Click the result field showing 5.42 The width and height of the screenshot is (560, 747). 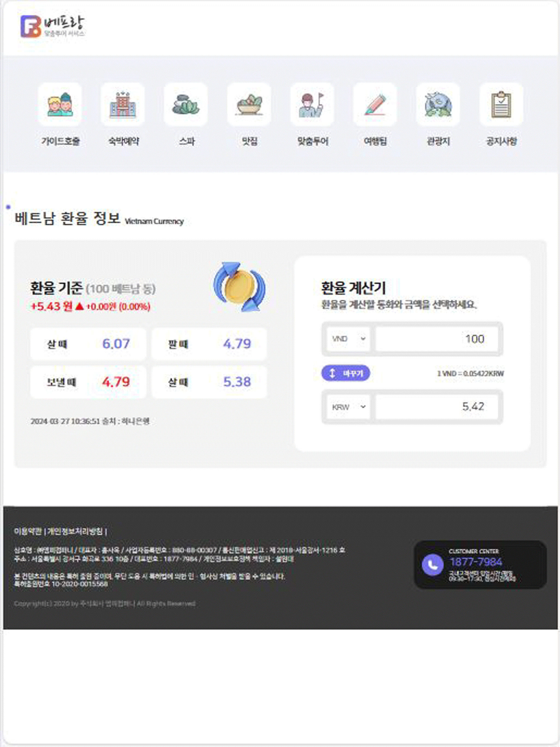(437, 407)
